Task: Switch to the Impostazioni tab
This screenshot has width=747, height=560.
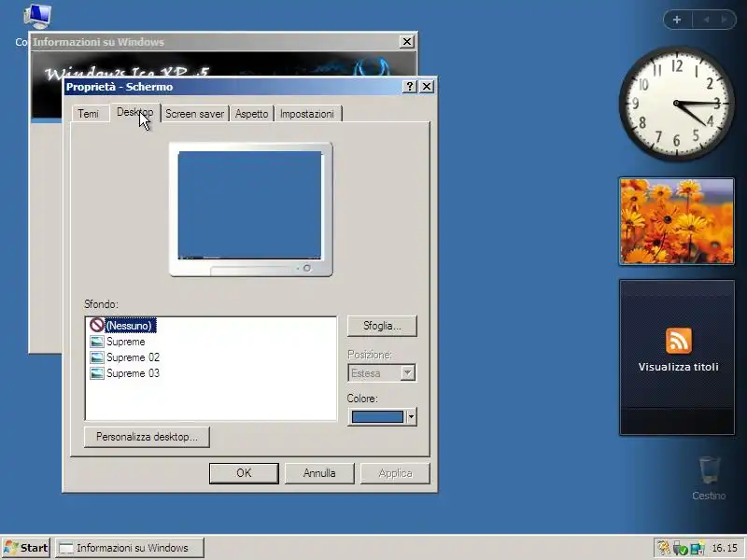Action: [x=307, y=114]
